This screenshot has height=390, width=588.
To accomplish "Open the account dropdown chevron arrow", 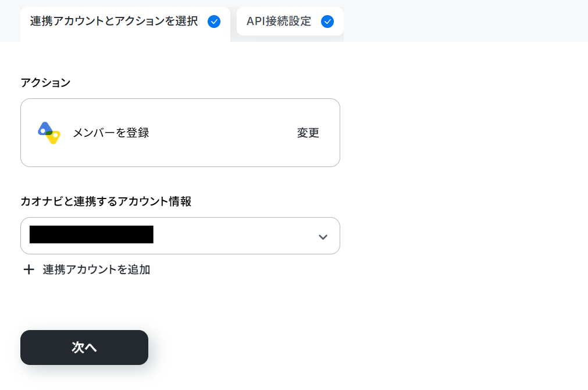I will pos(323,237).
